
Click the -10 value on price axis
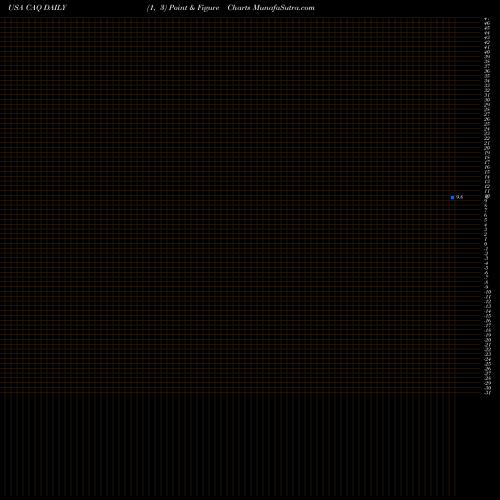click(487, 292)
